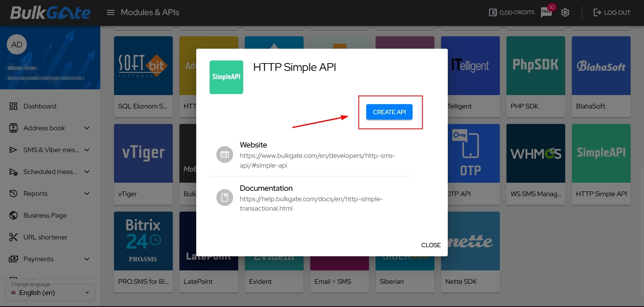Open the Simple API website link
The image size is (644, 307).
click(x=317, y=161)
